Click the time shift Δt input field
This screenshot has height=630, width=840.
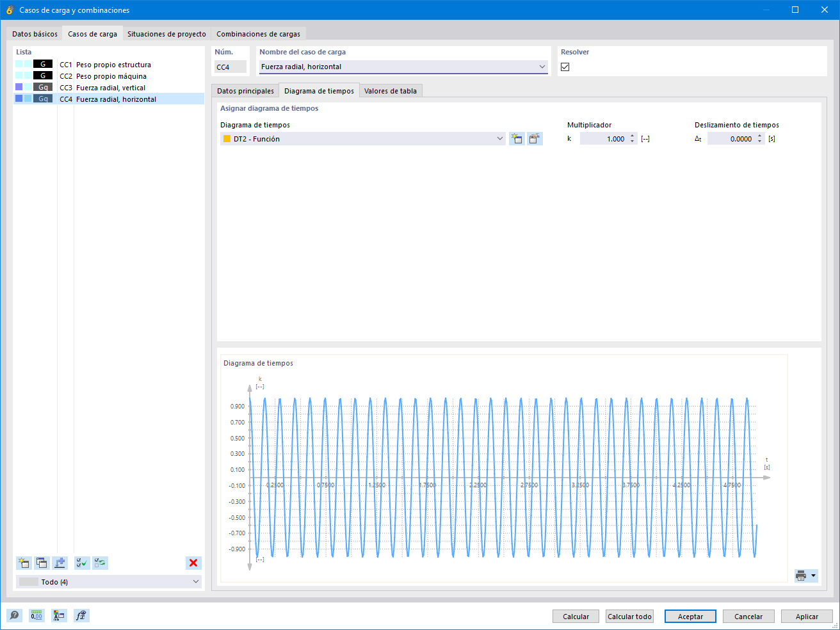pyautogui.click(x=731, y=139)
